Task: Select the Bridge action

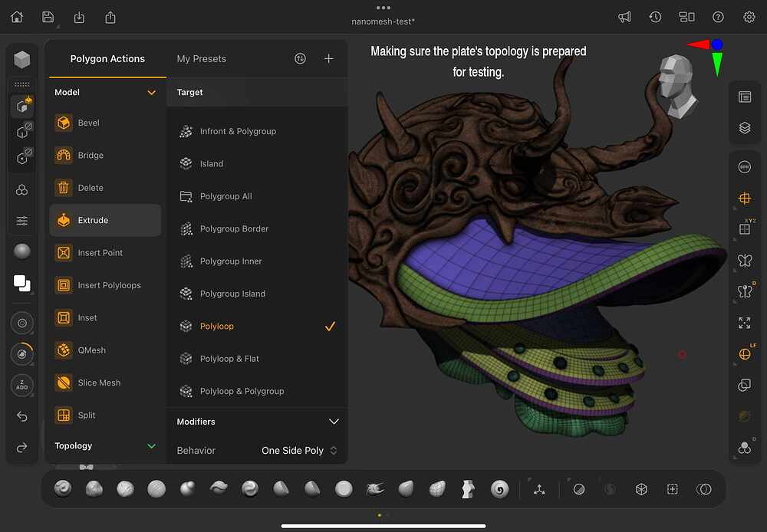Action: [105, 156]
